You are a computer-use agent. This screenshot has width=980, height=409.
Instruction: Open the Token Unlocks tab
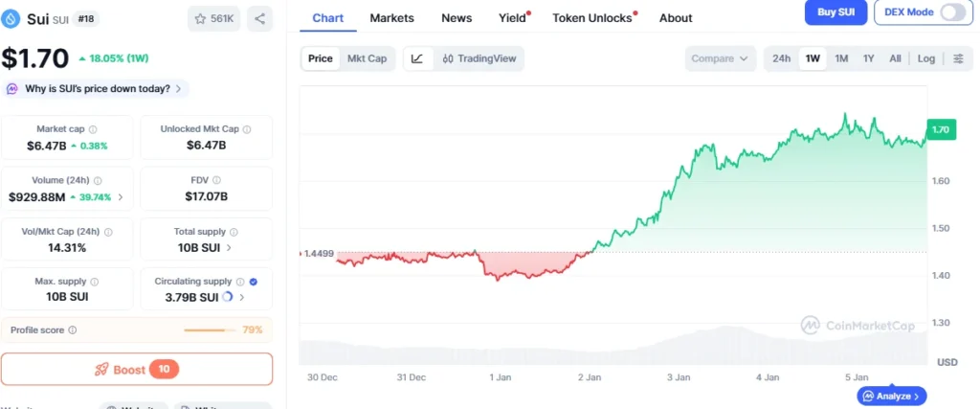tap(591, 18)
